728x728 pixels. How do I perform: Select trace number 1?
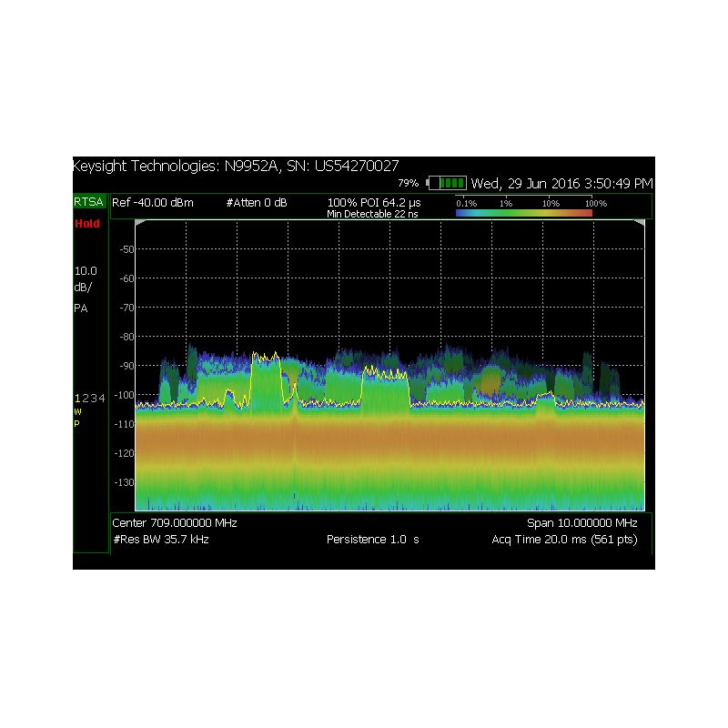[x=77, y=399]
